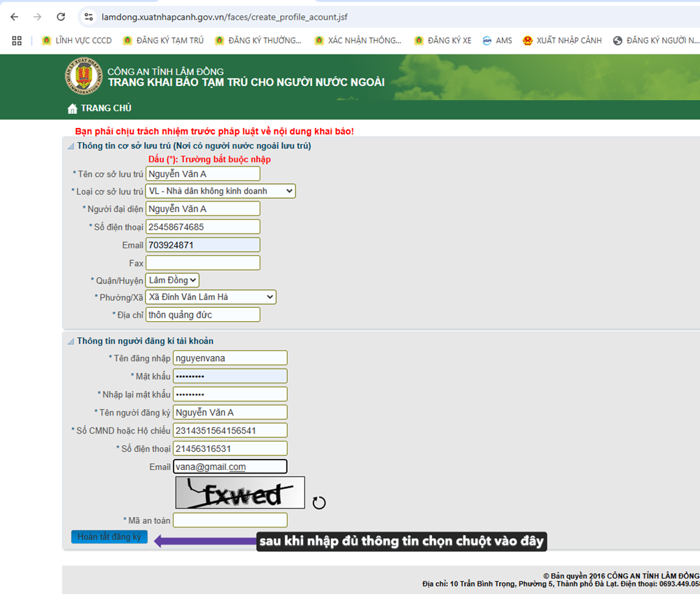The width and height of the screenshot is (700, 596).
Task: Open the XUẤT NHẬP CẢNH bookmark
Action: click(562, 41)
